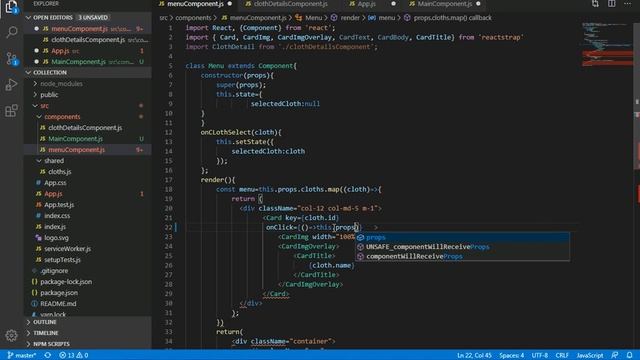640x360 pixels.
Task: Switch to menuComponent.js tab
Action: [195, 4]
